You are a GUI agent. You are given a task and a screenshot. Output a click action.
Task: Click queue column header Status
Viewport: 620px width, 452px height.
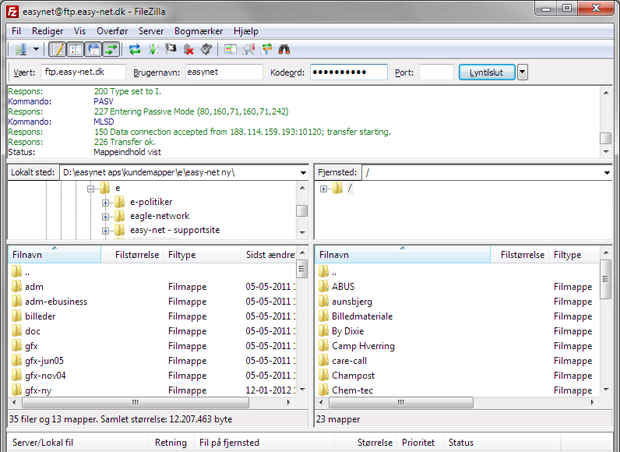(x=502, y=443)
